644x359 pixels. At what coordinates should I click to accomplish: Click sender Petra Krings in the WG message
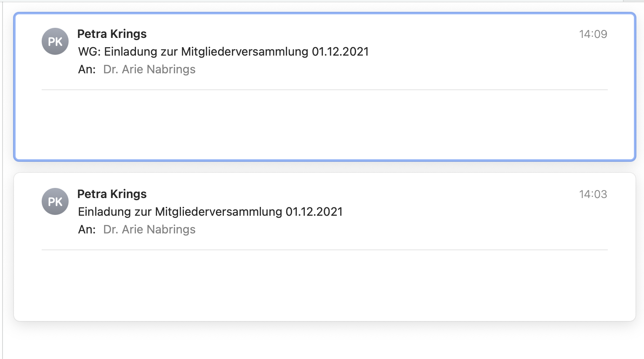tap(112, 34)
